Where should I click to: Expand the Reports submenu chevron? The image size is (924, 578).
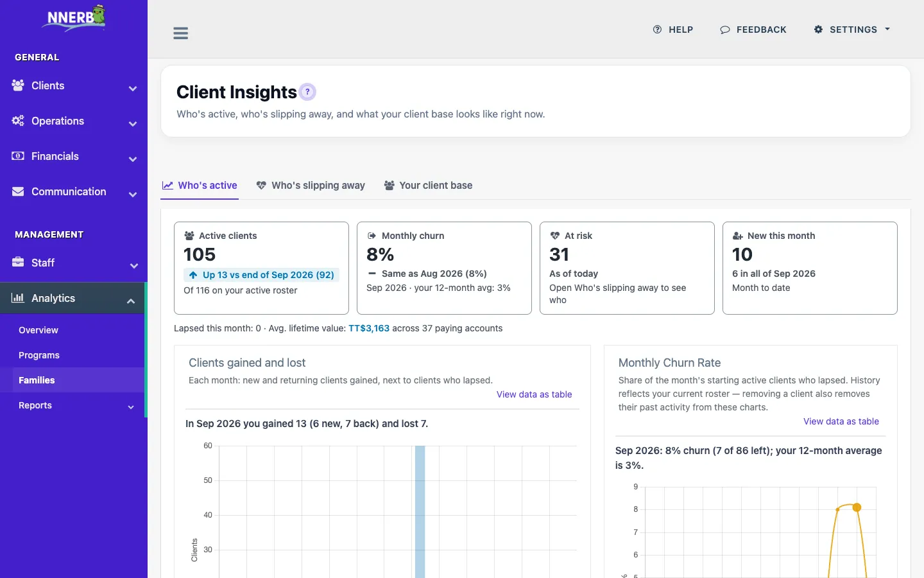[131, 407]
